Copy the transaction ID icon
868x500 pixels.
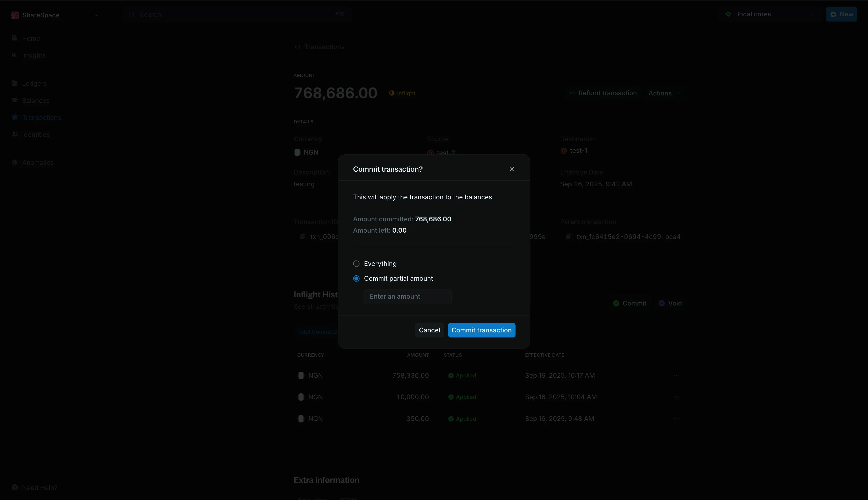[x=302, y=237]
